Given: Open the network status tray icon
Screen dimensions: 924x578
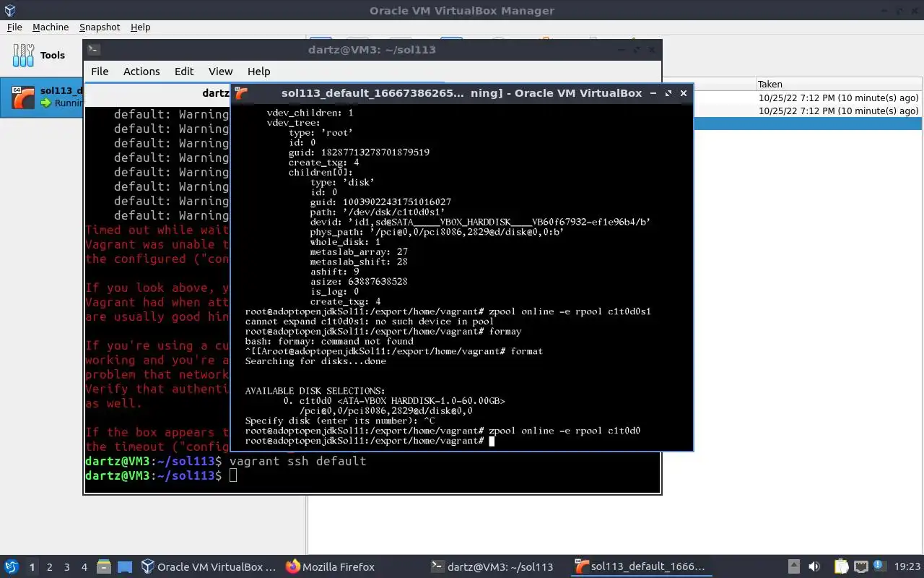Looking at the screenshot, I should 861,567.
